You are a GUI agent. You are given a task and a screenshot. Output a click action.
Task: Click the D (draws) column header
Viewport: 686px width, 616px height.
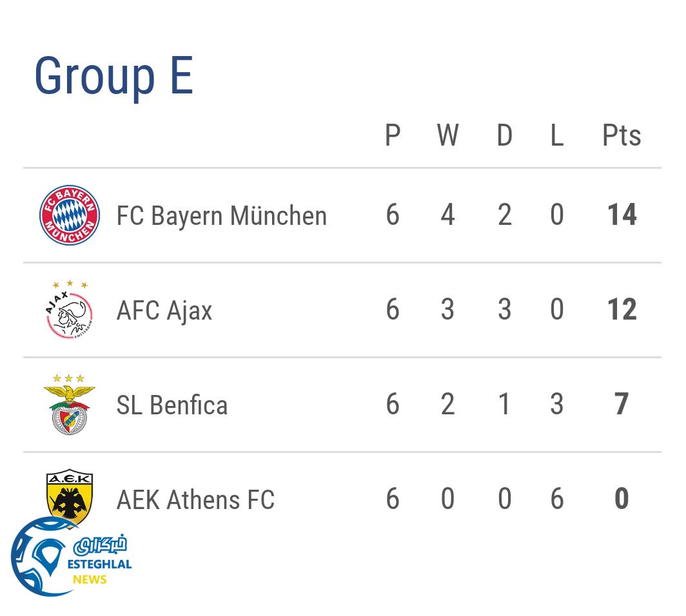(x=504, y=136)
